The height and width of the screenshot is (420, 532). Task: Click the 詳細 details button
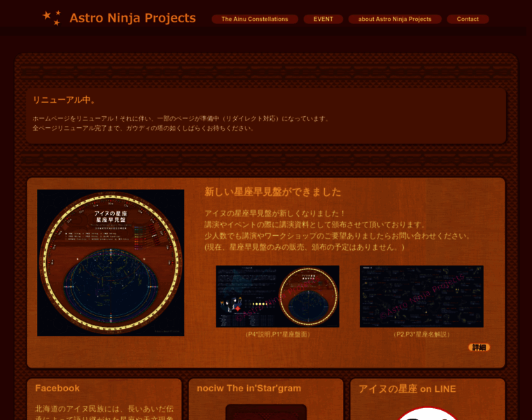point(479,347)
